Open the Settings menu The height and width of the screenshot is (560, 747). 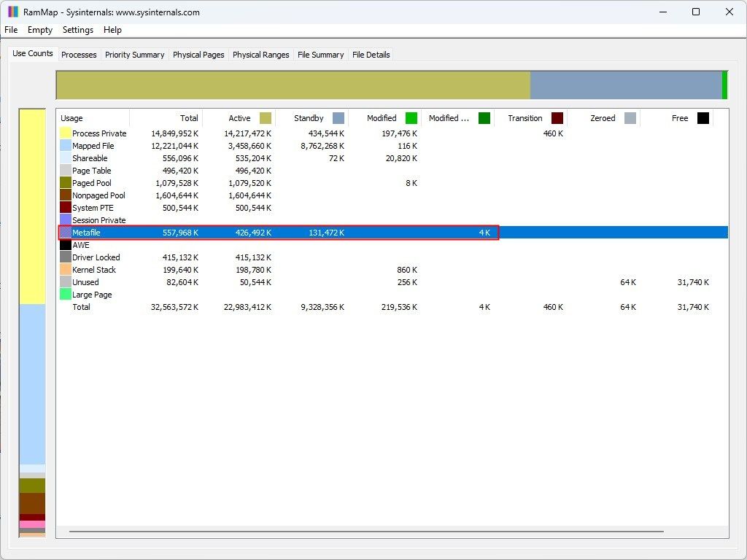tap(77, 29)
